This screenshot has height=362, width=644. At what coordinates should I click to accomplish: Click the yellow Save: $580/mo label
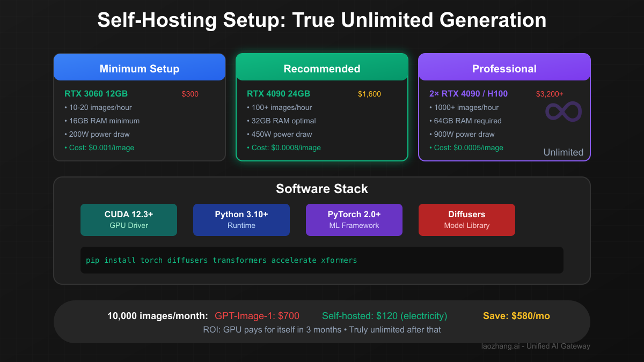[516, 316]
